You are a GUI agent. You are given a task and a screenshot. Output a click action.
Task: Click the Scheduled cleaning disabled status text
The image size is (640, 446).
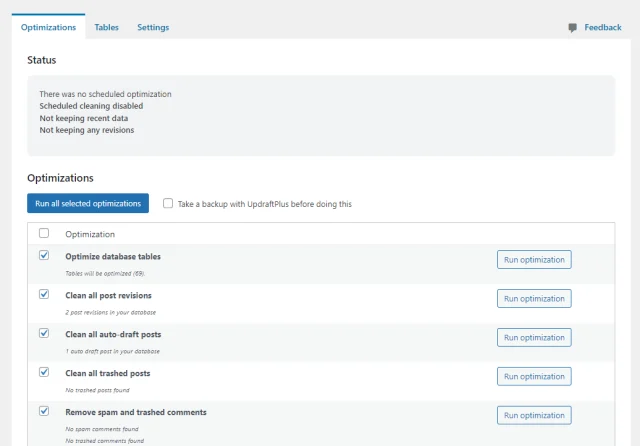coord(91,106)
